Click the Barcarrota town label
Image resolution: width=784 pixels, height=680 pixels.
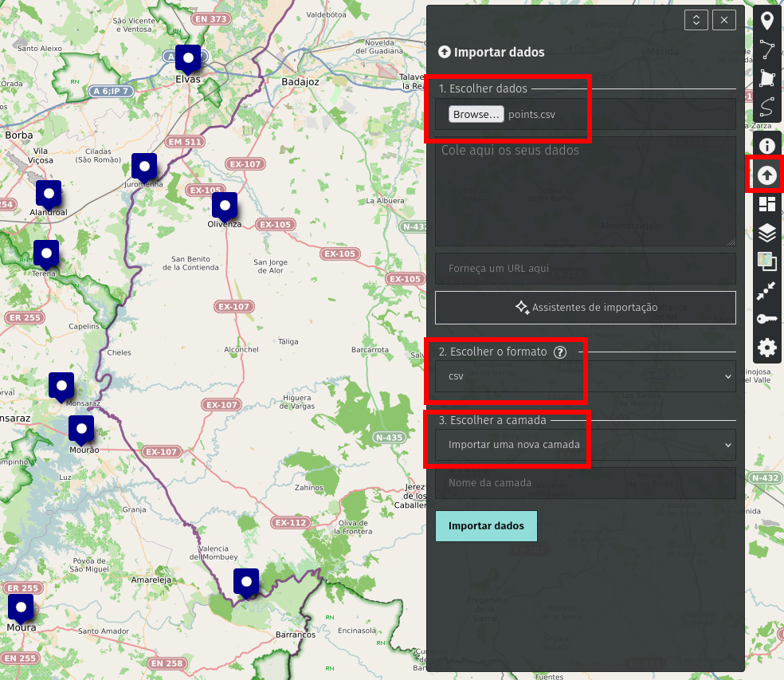tap(370, 350)
